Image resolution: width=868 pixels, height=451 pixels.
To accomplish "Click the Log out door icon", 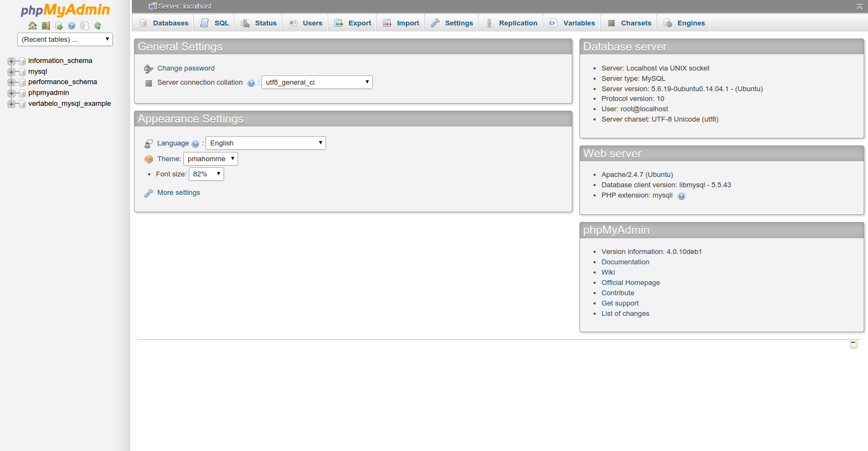I will (x=46, y=26).
